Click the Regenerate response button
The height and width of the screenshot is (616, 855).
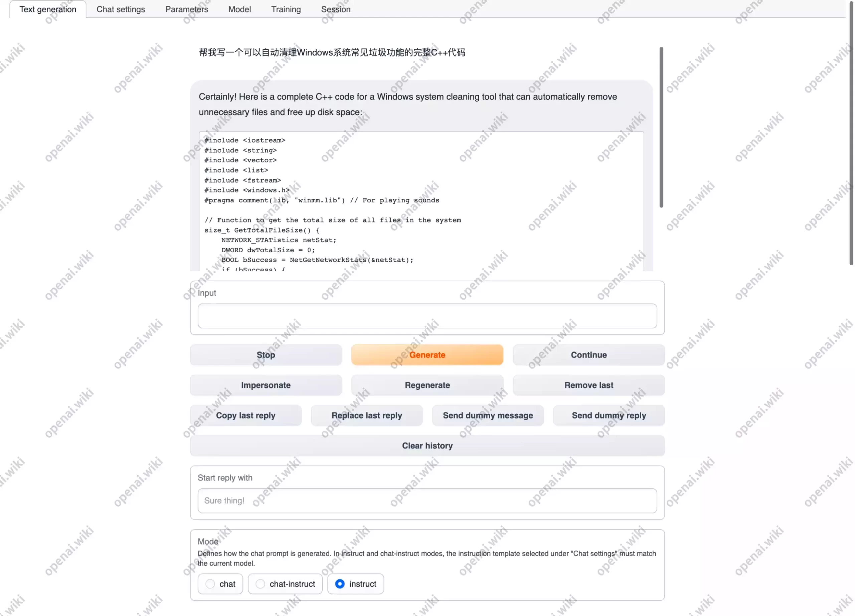tap(427, 385)
